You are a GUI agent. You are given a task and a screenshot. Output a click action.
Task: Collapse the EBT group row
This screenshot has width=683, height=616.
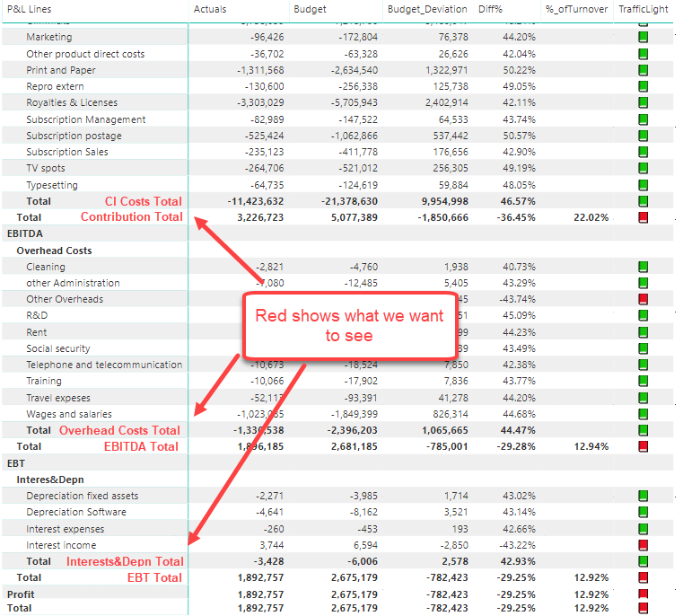click(15, 463)
